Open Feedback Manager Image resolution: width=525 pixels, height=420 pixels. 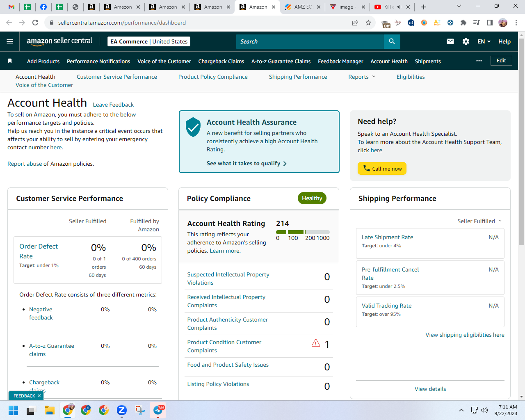tap(340, 61)
